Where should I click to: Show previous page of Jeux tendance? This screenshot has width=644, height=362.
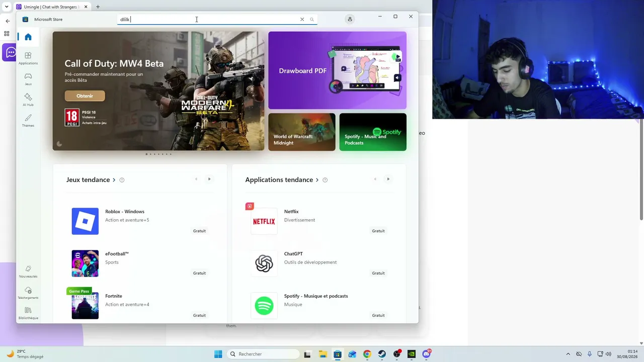pos(196,179)
